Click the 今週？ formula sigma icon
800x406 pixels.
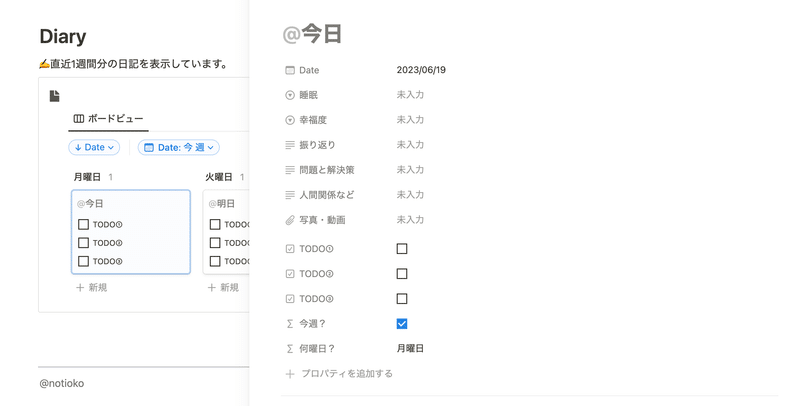tap(290, 324)
